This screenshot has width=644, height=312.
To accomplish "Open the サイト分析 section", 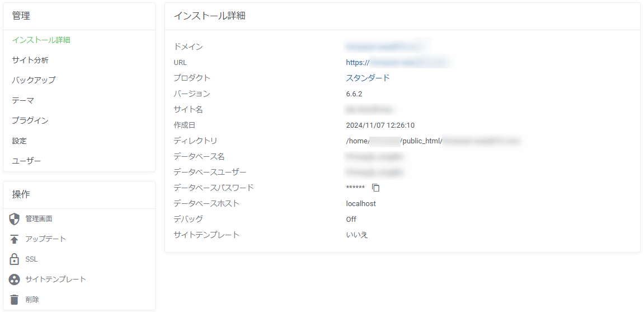I will pos(30,60).
